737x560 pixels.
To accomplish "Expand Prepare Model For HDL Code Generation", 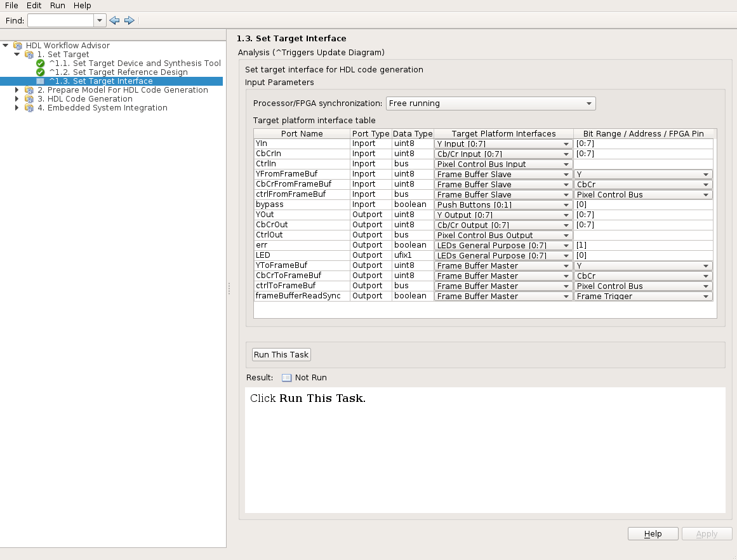I will point(17,90).
